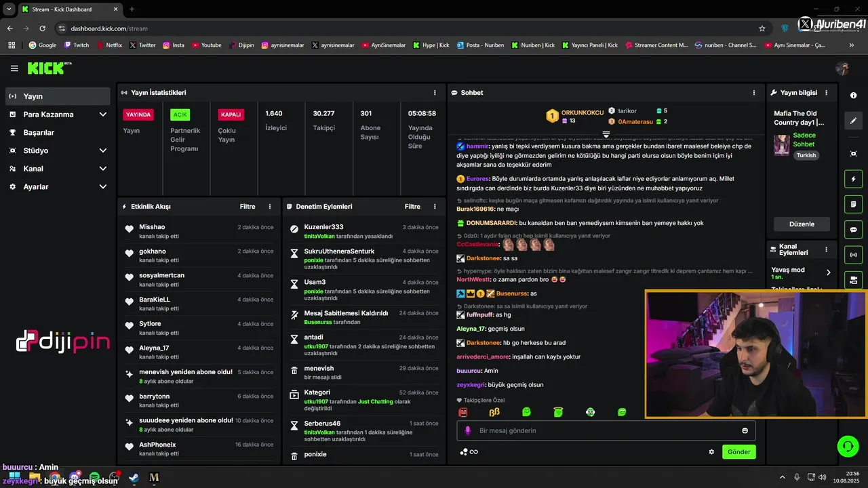
Task: Toggle the chat bubble widget icon
Action: pos(853,229)
